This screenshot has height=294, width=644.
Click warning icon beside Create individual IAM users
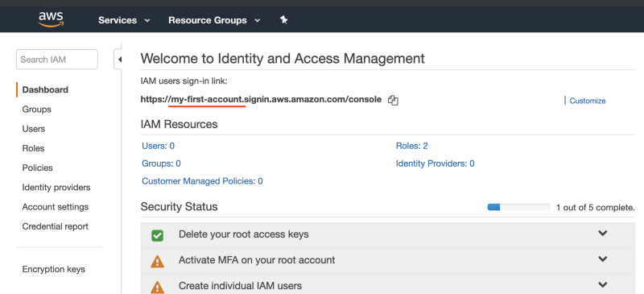(x=157, y=287)
